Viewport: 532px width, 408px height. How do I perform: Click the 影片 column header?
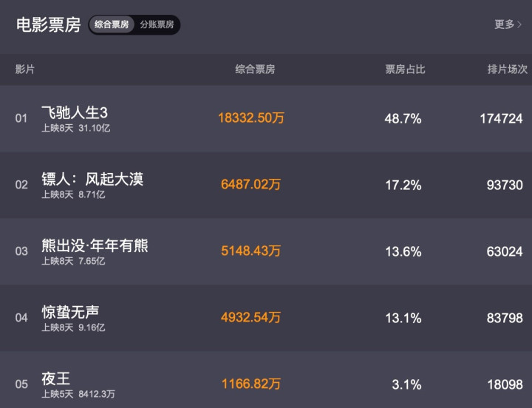point(24,69)
